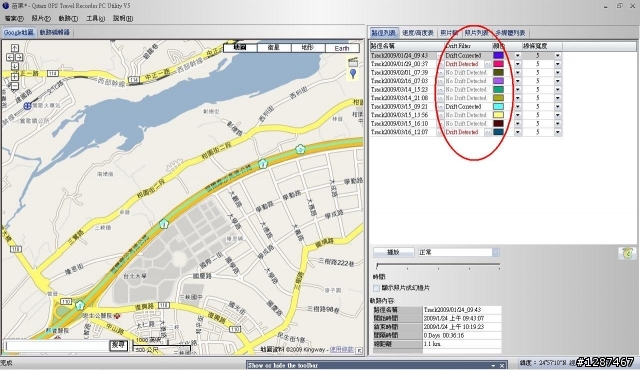Click the Google Earth icon near playback

pos(627,253)
